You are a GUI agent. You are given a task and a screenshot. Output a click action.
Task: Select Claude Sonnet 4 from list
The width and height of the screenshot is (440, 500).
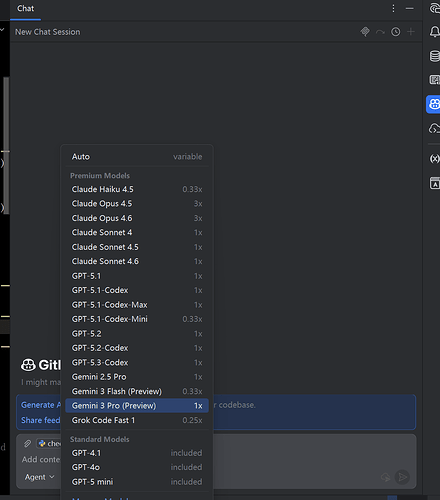pos(137,233)
